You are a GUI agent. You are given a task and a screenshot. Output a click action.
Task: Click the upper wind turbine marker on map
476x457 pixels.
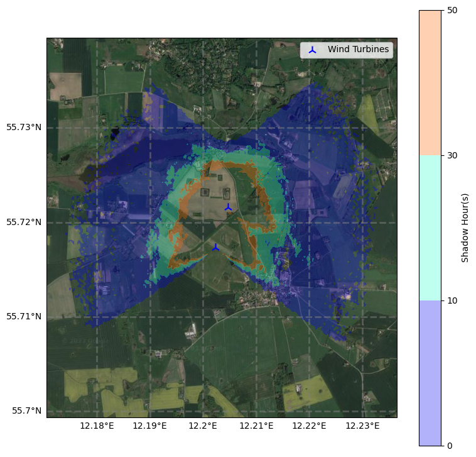(229, 207)
